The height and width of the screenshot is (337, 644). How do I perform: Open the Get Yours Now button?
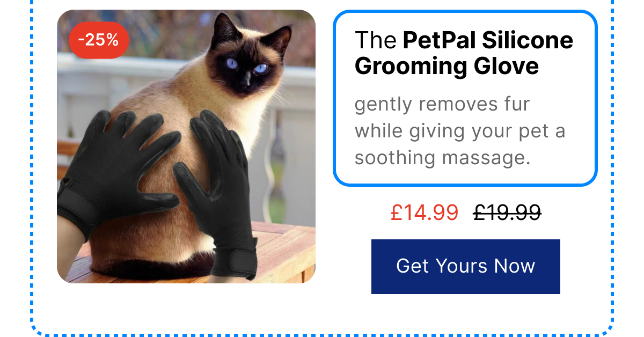pos(465,267)
